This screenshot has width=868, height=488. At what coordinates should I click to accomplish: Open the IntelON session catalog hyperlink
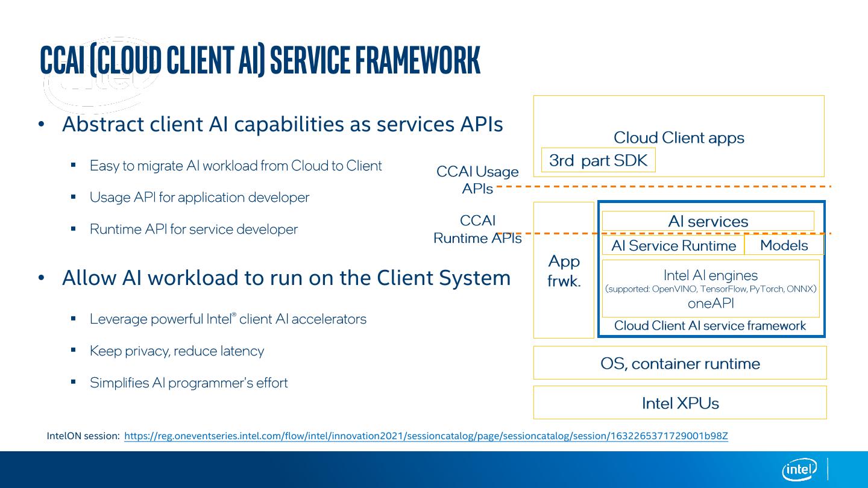click(426, 436)
